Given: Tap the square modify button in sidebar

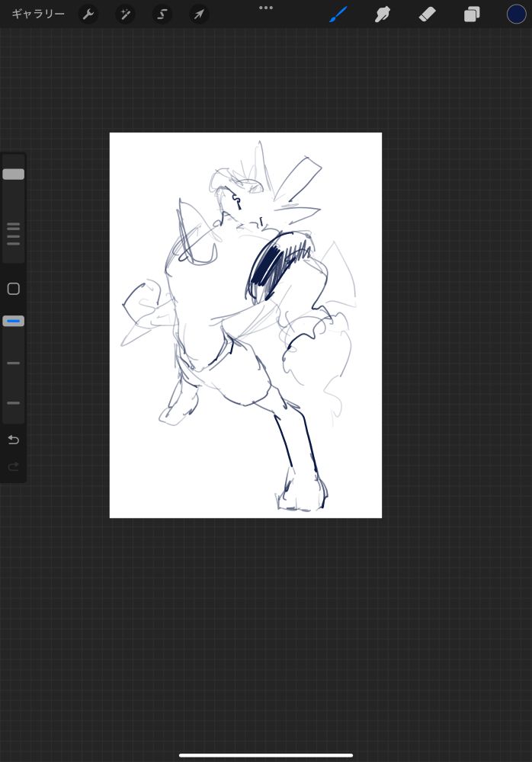Looking at the screenshot, I should [x=14, y=289].
